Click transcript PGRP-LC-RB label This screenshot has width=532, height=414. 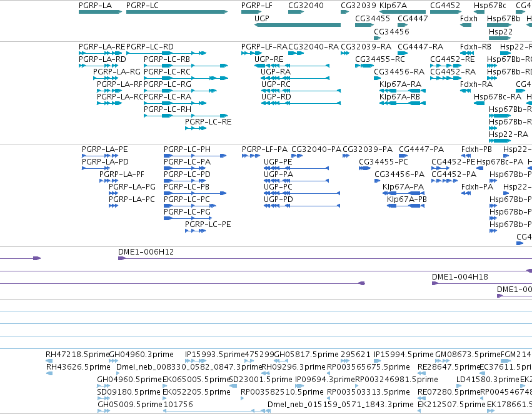pos(166,59)
